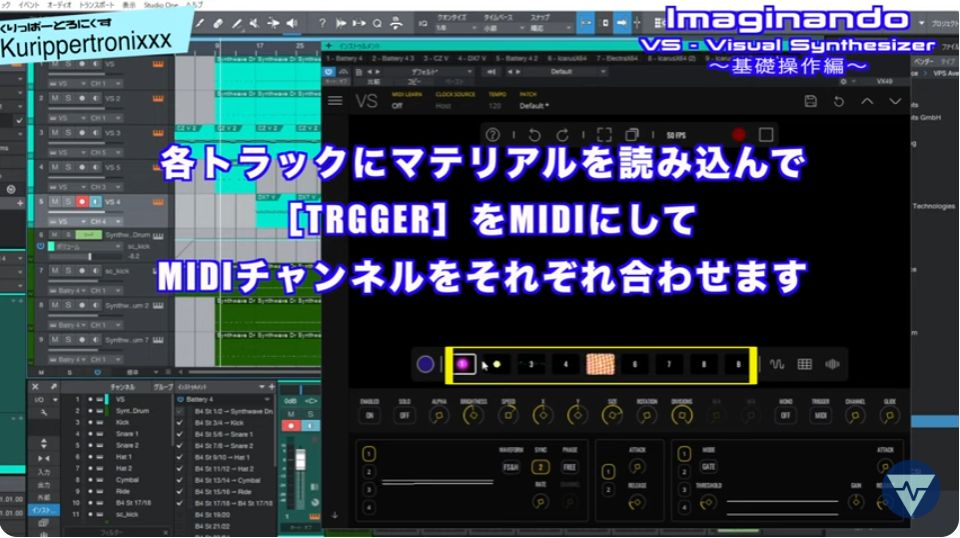Open instrument dropdown VS on track 1
Screen dimensions: 960x538
coord(67,83)
